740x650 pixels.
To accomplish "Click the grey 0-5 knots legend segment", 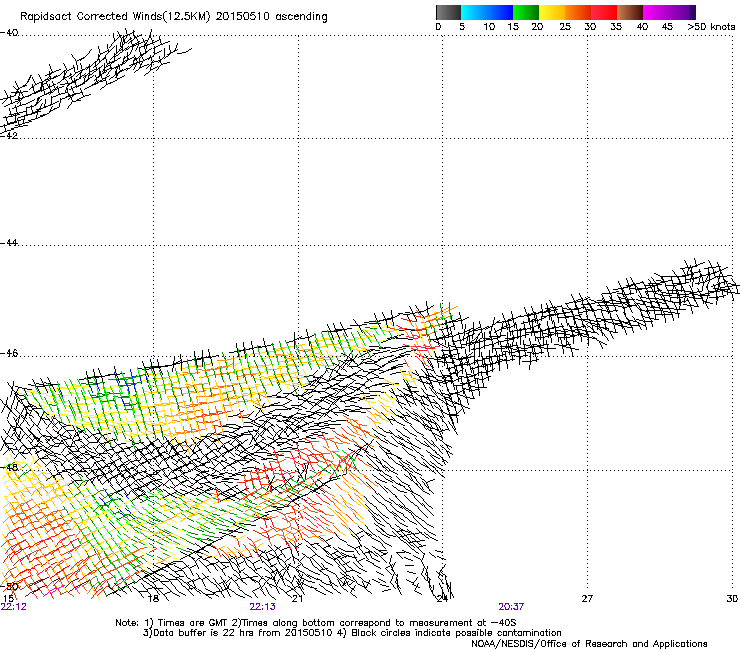I will pos(448,12).
